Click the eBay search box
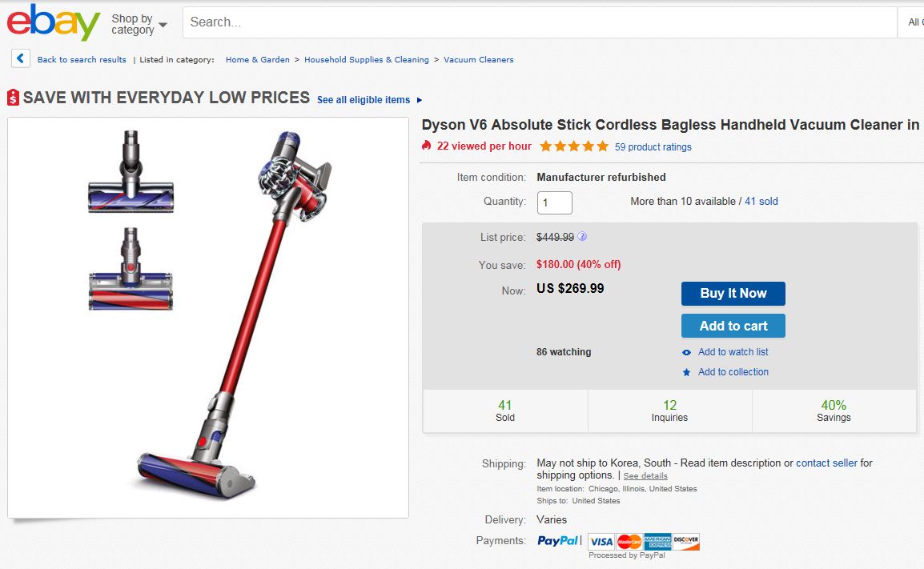Viewport: 924px width, 569px height. point(539,22)
